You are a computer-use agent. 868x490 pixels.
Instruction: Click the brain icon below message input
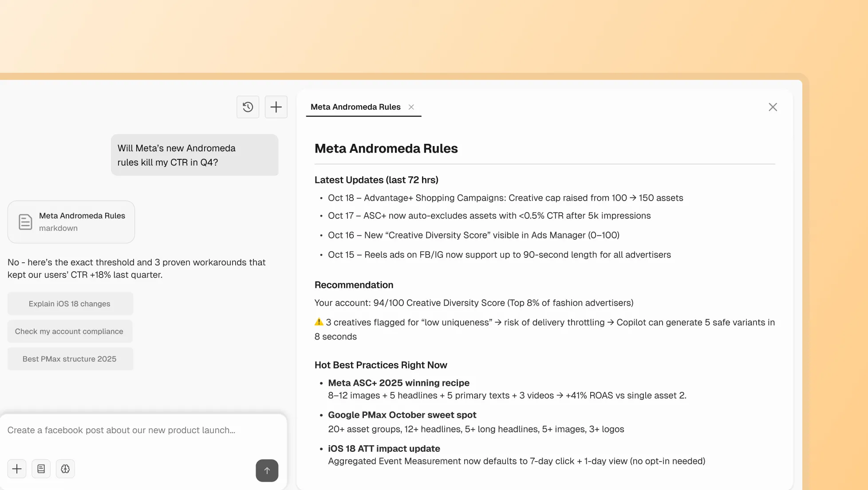(x=65, y=469)
